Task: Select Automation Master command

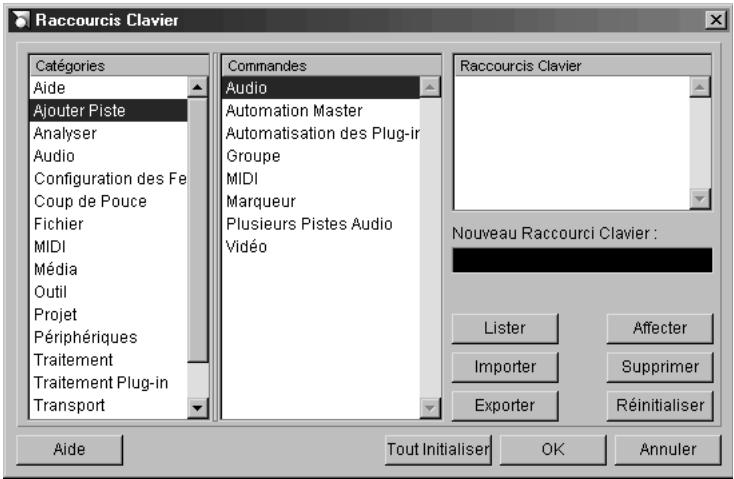Action: coord(321,111)
